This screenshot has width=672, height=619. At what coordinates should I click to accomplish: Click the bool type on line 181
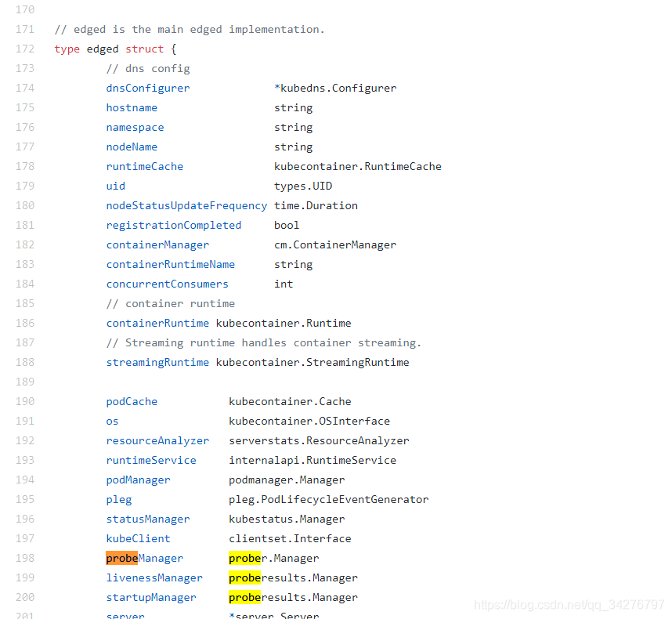coord(287,226)
